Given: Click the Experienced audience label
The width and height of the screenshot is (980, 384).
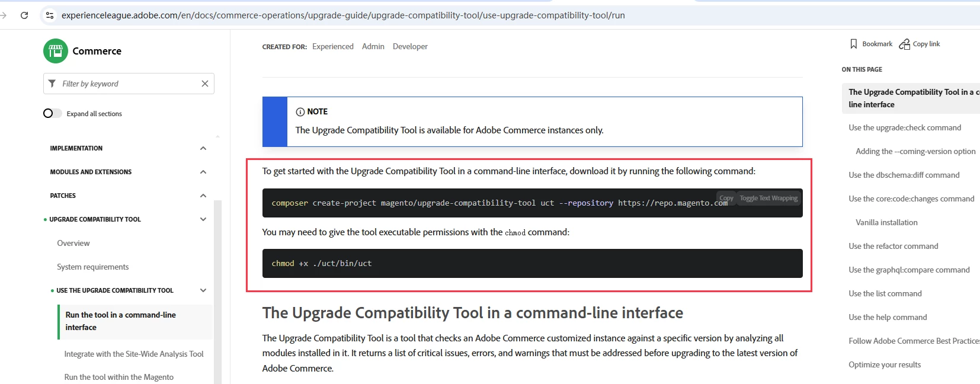Looking at the screenshot, I should 333,46.
